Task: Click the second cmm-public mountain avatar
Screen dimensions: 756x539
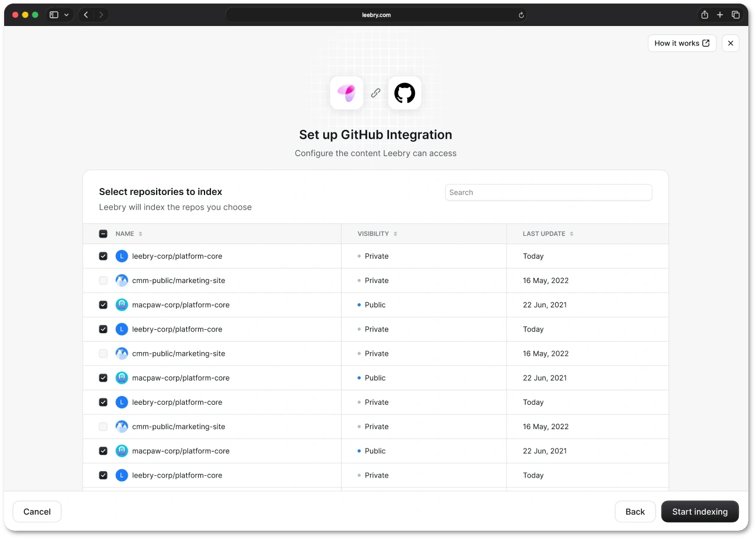Action: pyautogui.click(x=122, y=353)
